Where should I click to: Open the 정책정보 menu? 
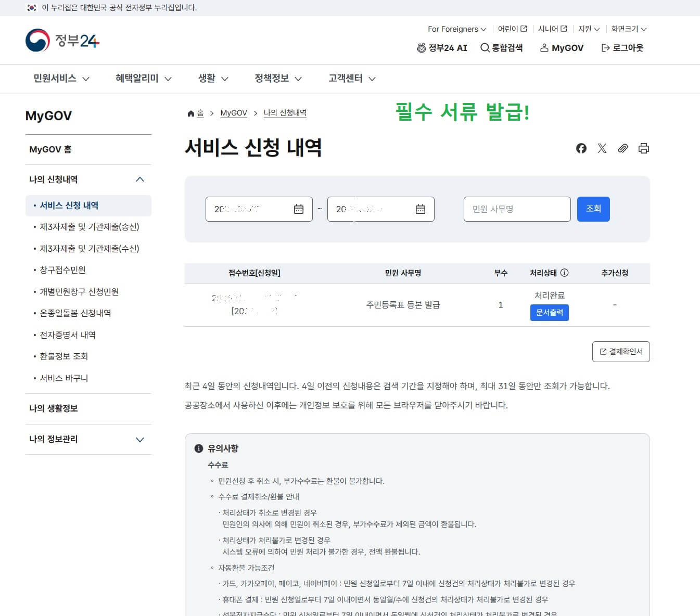pos(278,79)
